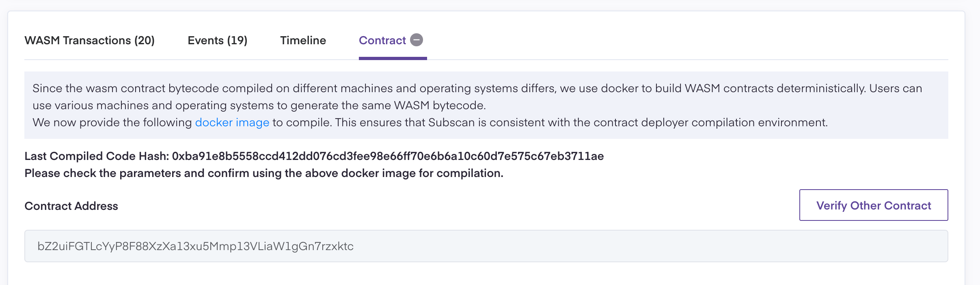980x285 pixels.
Task: Follow the blue docker image link
Action: 232,123
